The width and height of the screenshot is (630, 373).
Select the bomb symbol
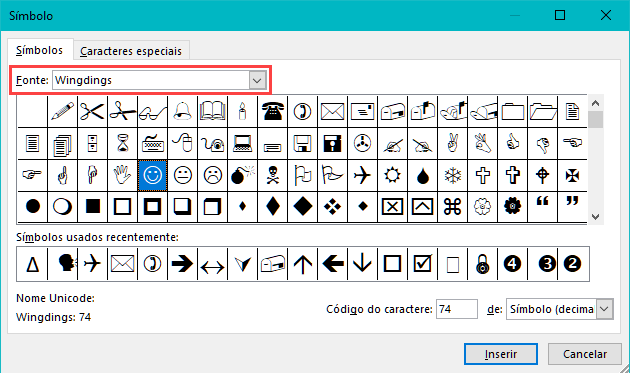[x=242, y=175]
